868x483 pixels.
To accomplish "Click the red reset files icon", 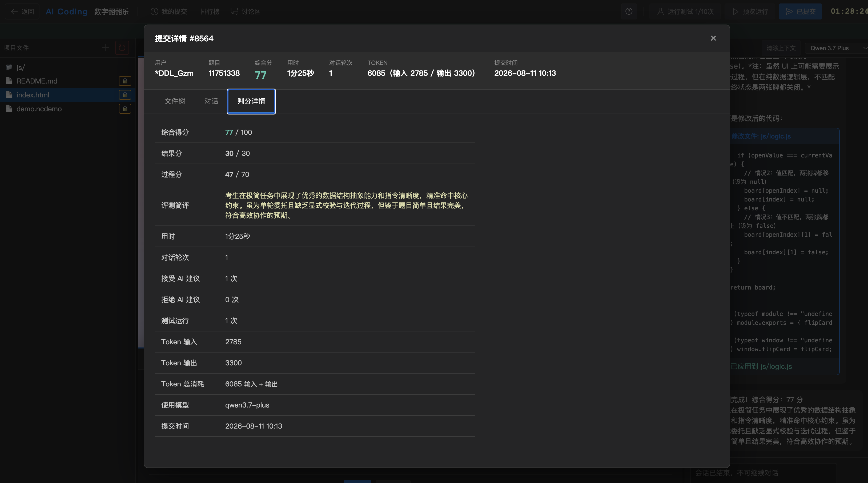I will pos(122,47).
